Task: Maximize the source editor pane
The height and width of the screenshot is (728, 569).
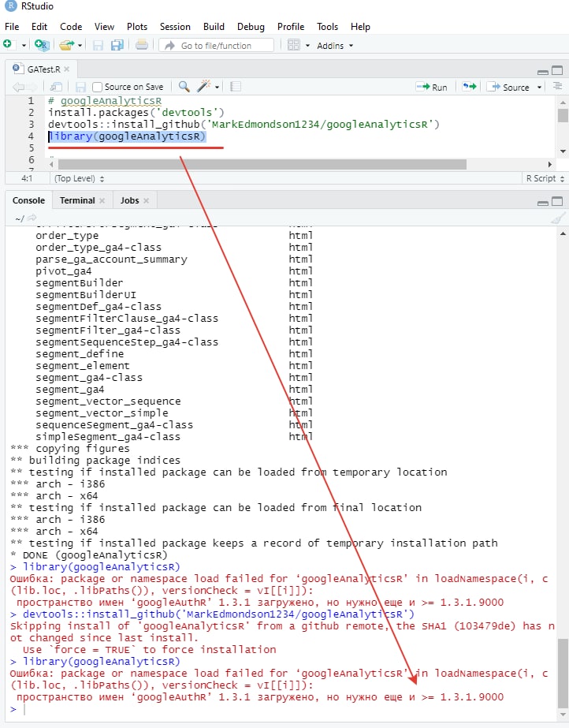Action: pyautogui.click(x=557, y=70)
